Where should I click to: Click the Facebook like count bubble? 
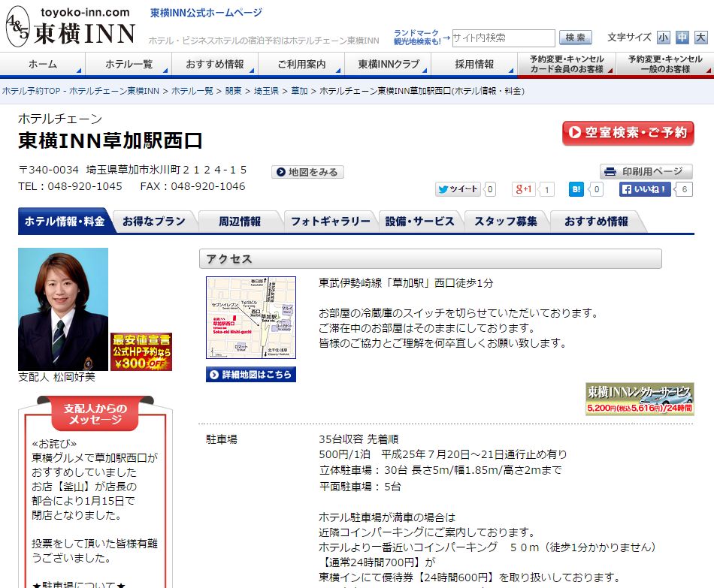click(x=684, y=189)
